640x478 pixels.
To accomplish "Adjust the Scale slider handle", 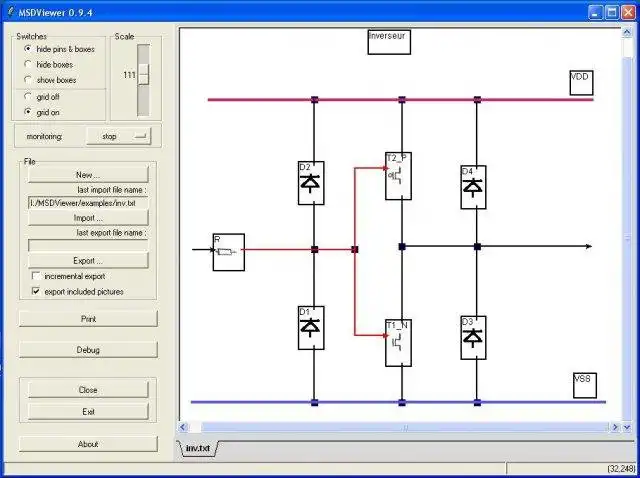I will [x=143, y=75].
